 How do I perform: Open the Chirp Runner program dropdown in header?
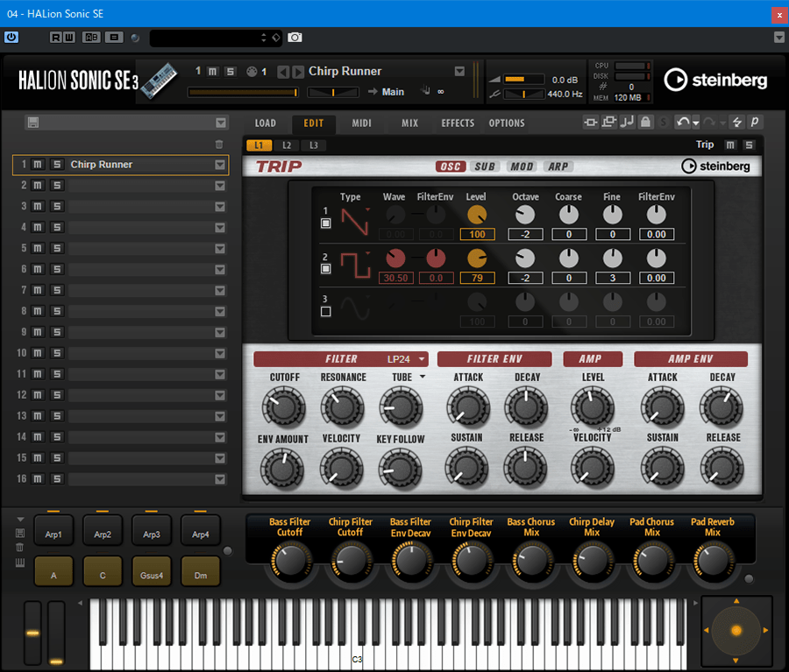[459, 72]
